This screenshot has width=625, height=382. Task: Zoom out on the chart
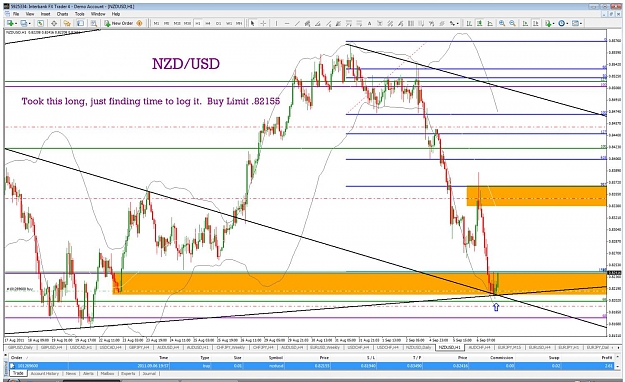(512, 24)
